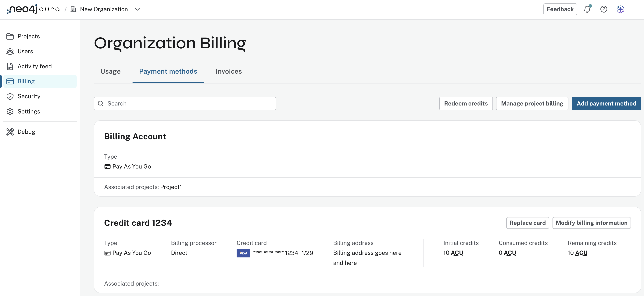
Task: Click the payment methods search field
Action: (x=185, y=103)
